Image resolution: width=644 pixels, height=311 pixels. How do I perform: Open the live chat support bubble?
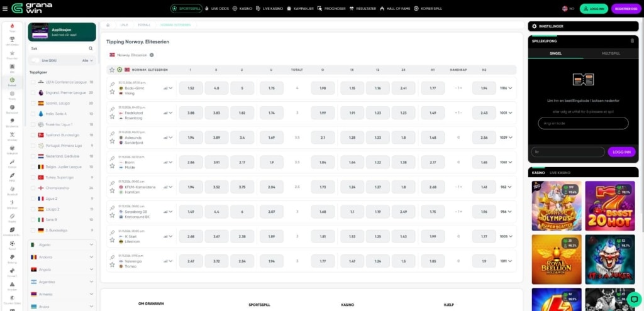coord(634,299)
